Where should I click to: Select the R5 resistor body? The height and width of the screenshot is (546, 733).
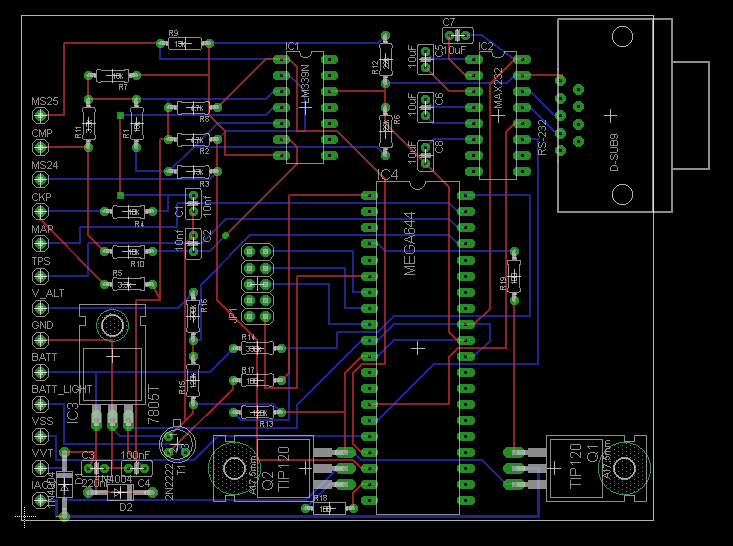pos(129,284)
